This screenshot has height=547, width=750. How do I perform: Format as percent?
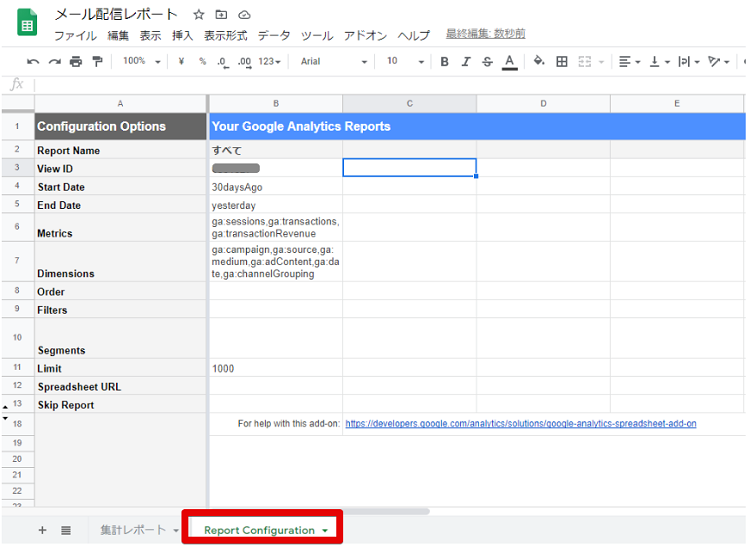tap(203, 61)
